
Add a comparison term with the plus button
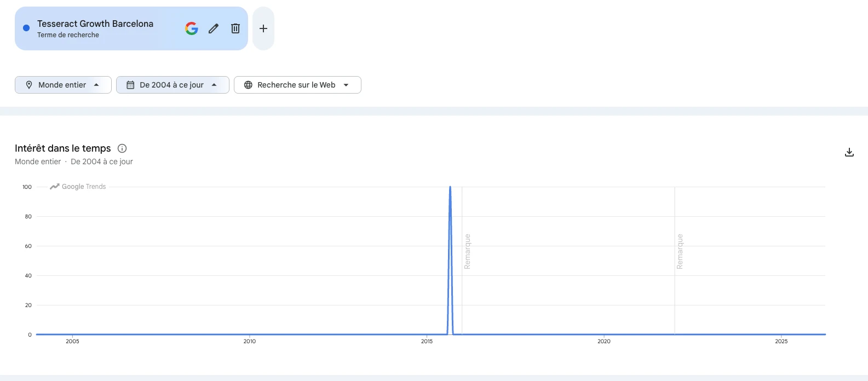click(263, 28)
